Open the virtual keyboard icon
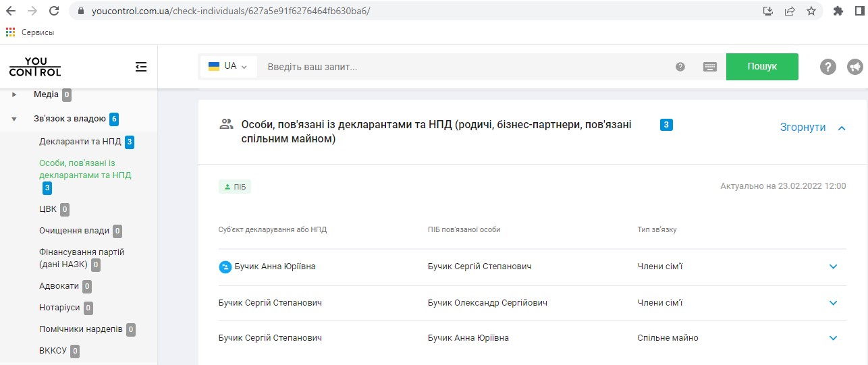868x365 pixels. click(709, 67)
